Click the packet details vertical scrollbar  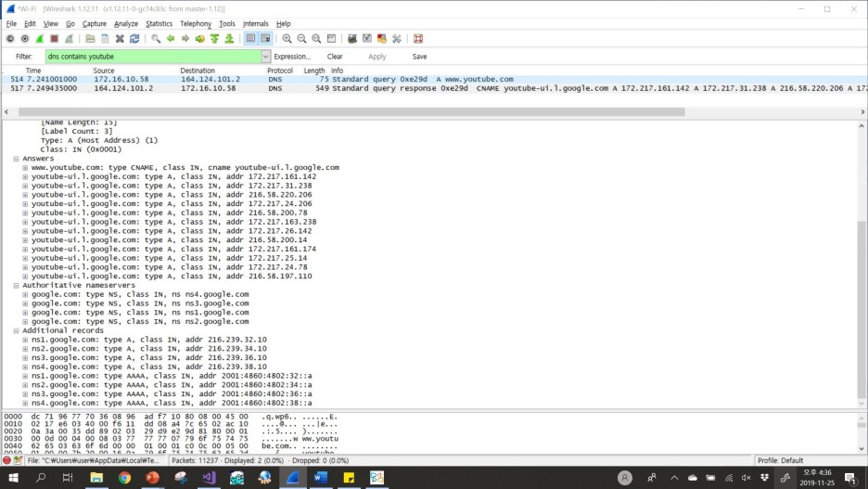(862, 309)
